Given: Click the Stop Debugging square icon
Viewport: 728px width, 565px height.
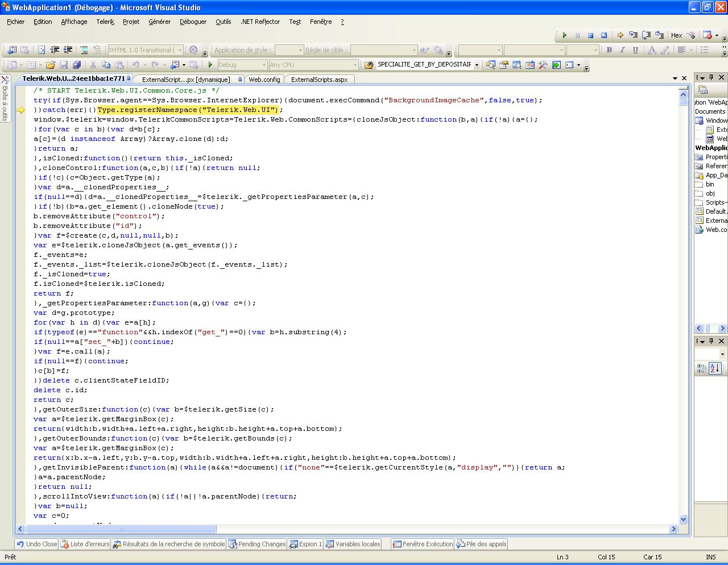Looking at the screenshot, I should click(590, 35).
